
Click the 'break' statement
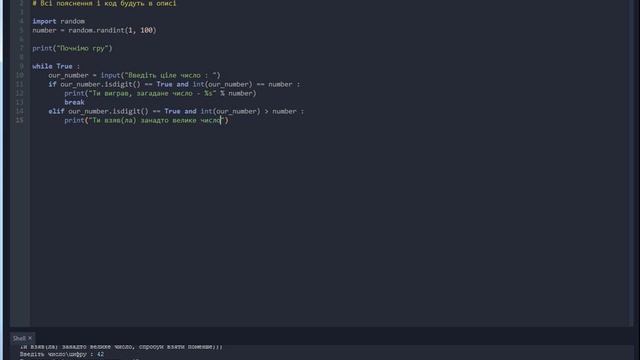pos(74,102)
